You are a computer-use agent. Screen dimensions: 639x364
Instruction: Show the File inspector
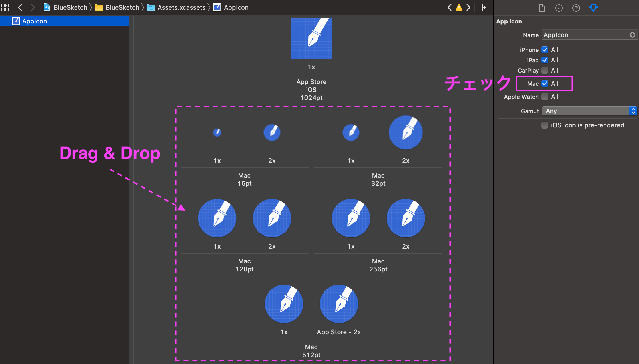[542, 8]
